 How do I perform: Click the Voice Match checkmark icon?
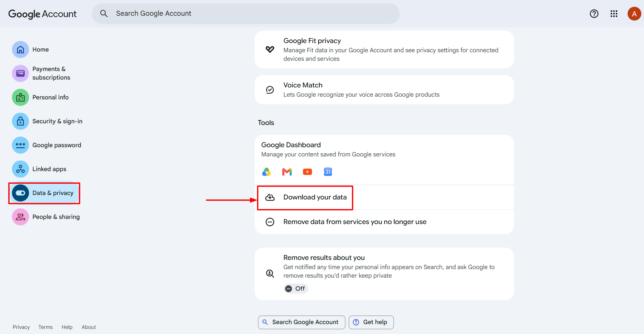(x=270, y=90)
